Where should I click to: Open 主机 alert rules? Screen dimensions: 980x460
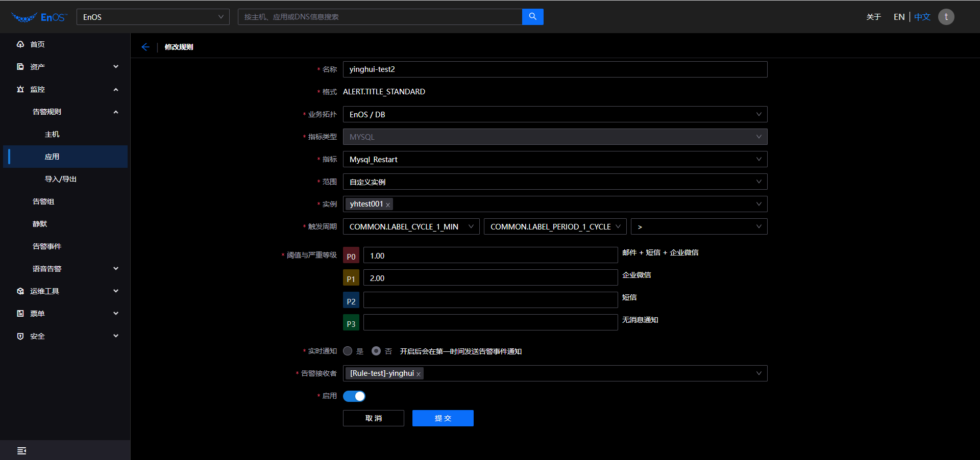point(52,134)
